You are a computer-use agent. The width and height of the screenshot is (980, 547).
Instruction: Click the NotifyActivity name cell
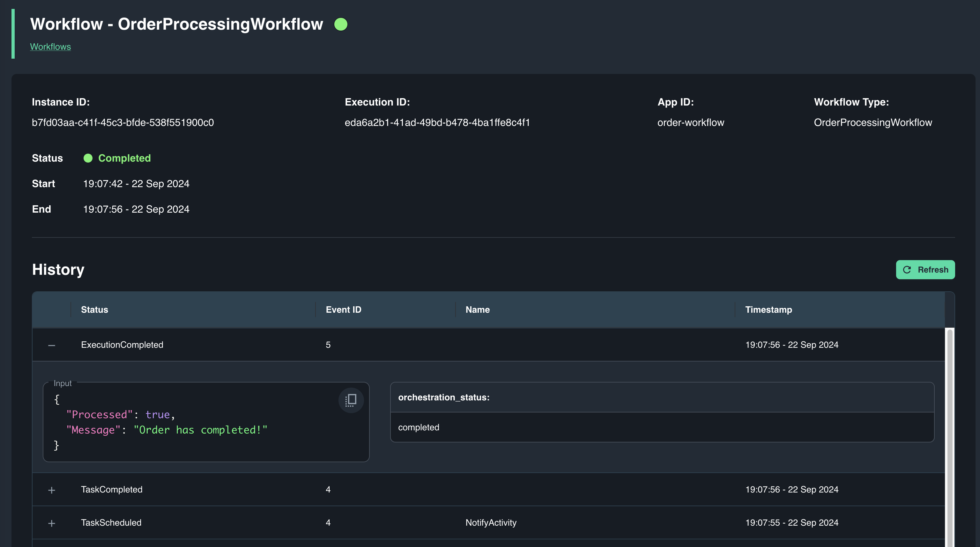[x=491, y=523]
